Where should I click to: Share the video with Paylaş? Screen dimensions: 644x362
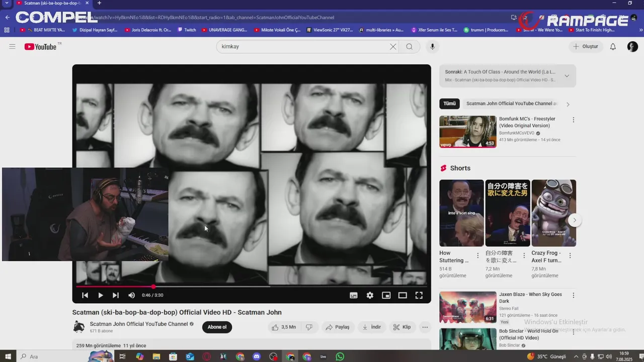click(337, 327)
